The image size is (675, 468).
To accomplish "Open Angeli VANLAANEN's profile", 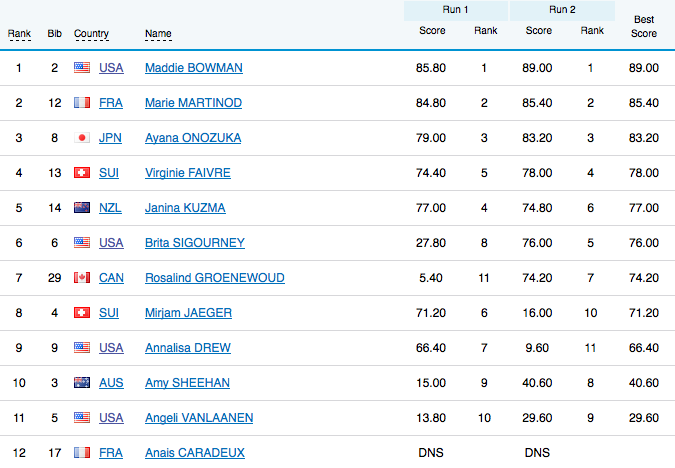I will tap(200, 418).
